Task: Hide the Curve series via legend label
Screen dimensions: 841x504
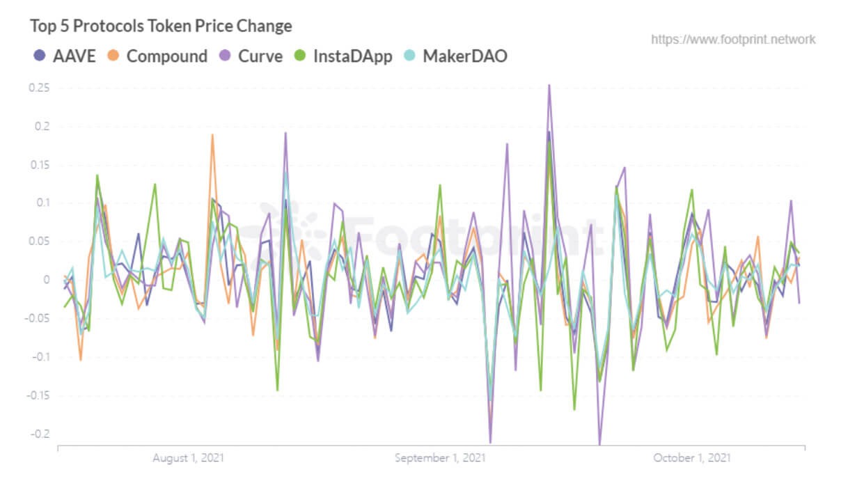Action: point(260,56)
